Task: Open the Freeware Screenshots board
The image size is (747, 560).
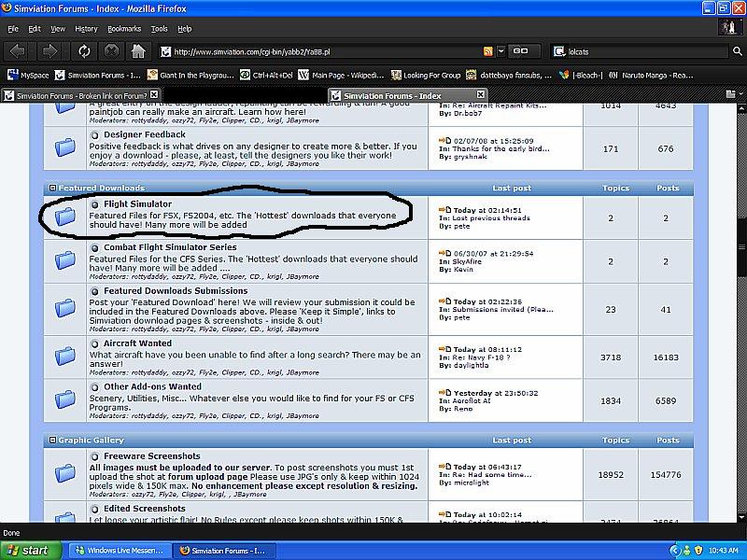Action: 152,456
